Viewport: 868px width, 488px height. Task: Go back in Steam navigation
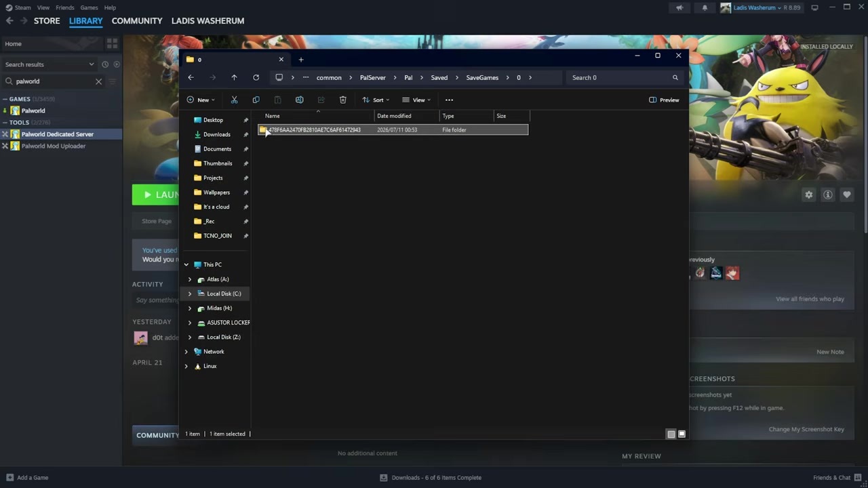(x=9, y=21)
